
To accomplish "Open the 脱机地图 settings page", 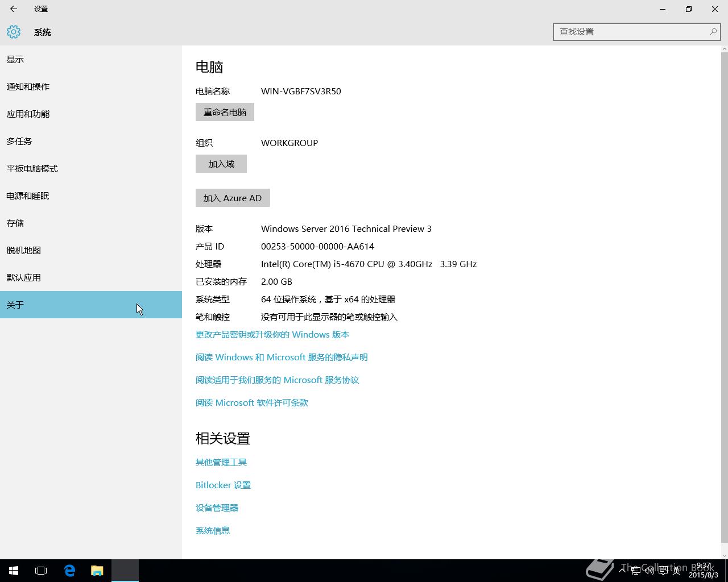I will pyautogui.click(x=91, y=250).
